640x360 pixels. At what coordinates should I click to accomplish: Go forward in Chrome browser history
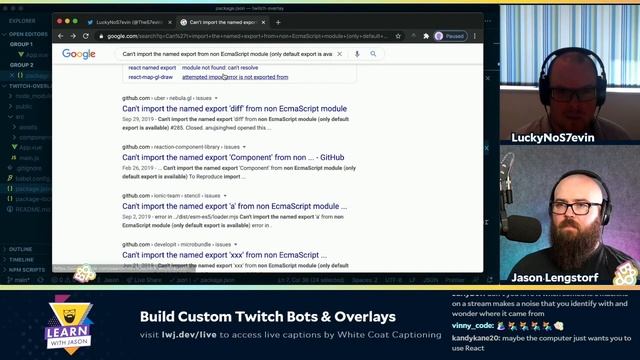[73, 36]
